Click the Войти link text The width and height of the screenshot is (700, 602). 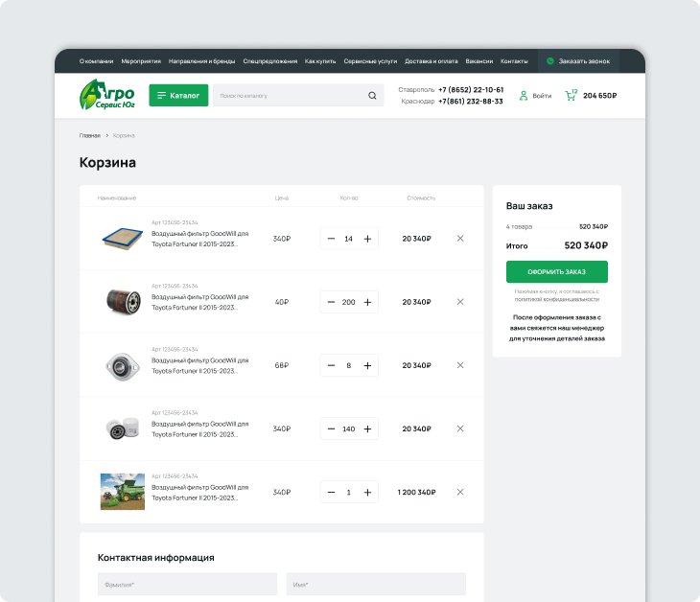542,96
